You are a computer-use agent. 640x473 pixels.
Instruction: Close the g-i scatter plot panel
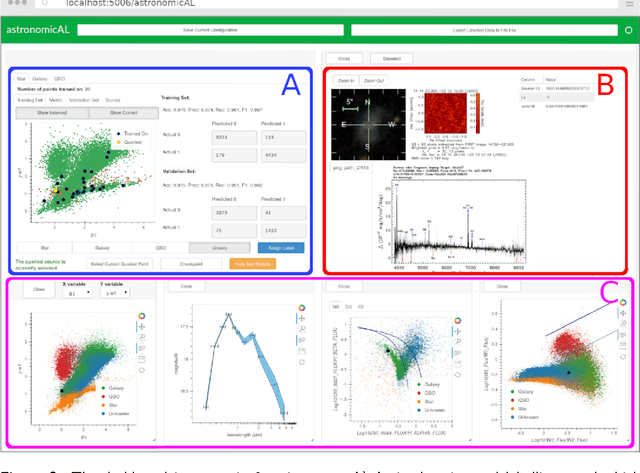pos(39,289)
